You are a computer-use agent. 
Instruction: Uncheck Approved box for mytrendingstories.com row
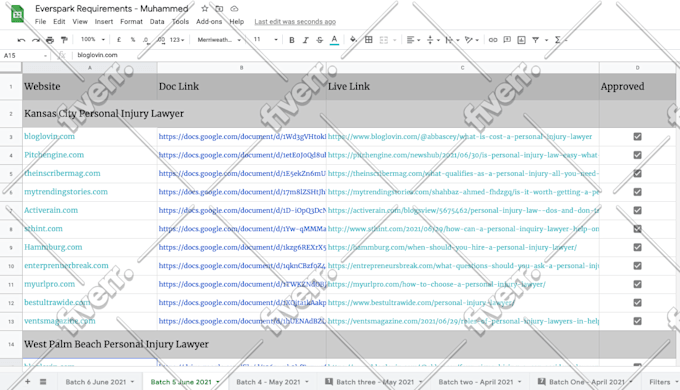[637, 192]
